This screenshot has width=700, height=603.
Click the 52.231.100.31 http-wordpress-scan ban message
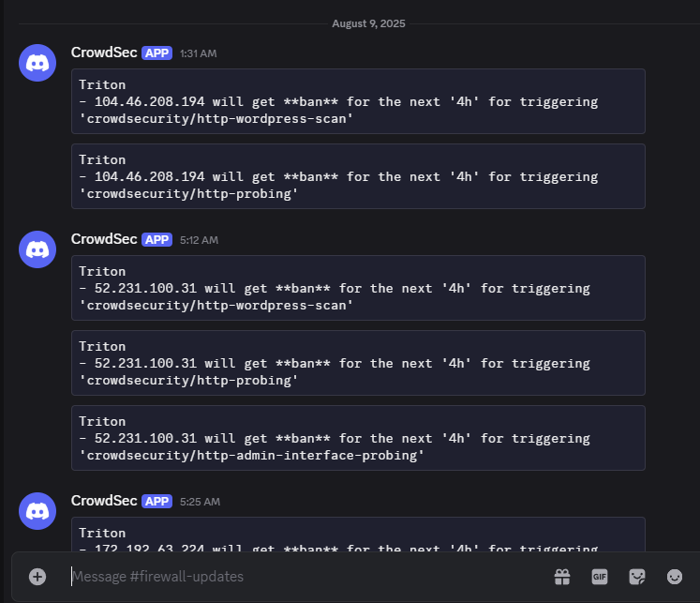358,288
